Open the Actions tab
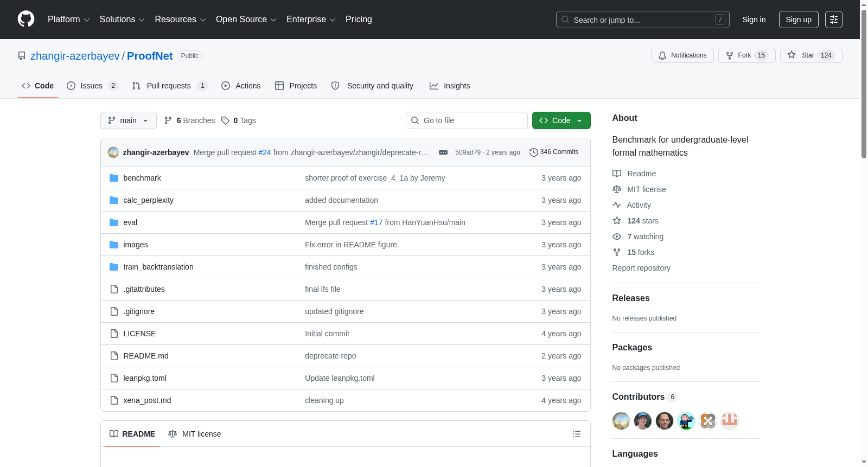 click(241, 86)
